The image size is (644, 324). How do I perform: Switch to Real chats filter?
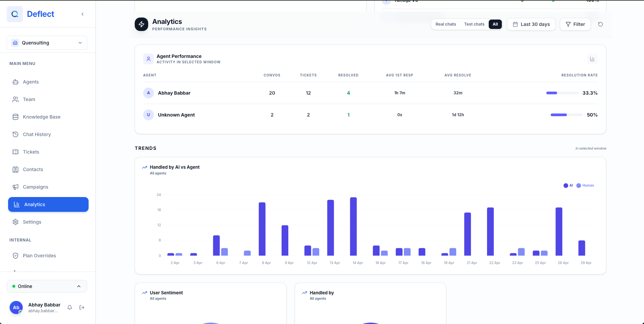click(446, 24)
